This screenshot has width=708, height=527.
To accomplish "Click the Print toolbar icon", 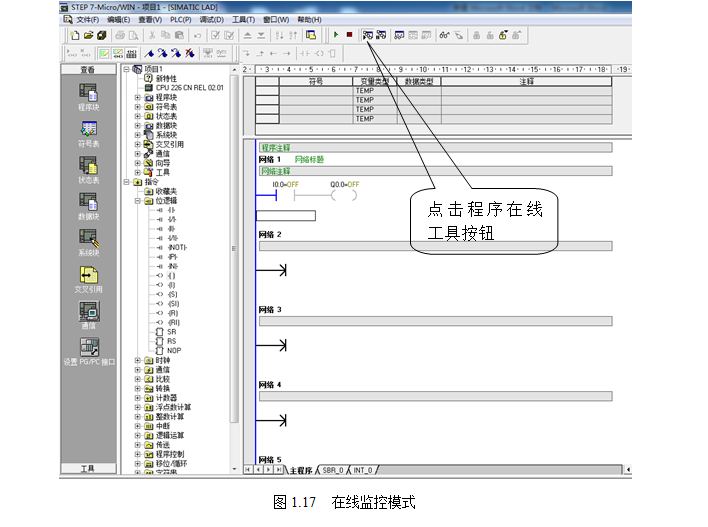I will (x=120, y=35).
